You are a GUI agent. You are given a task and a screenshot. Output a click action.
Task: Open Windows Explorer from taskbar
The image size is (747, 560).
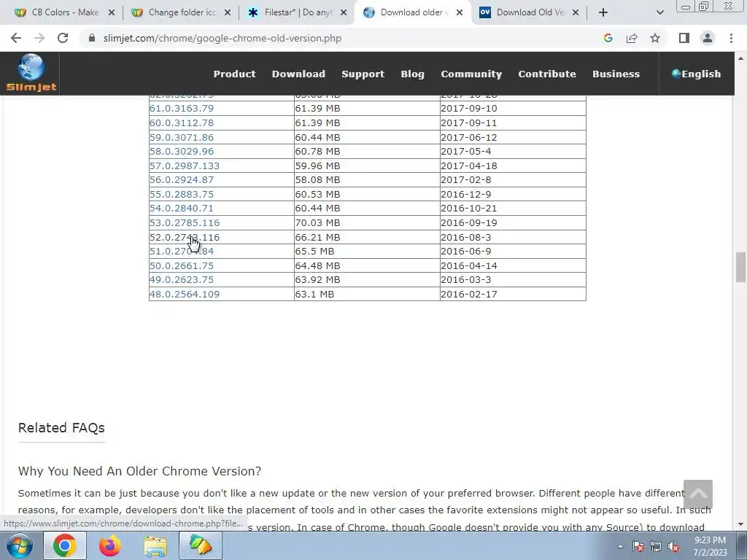(x=155, y=545)
